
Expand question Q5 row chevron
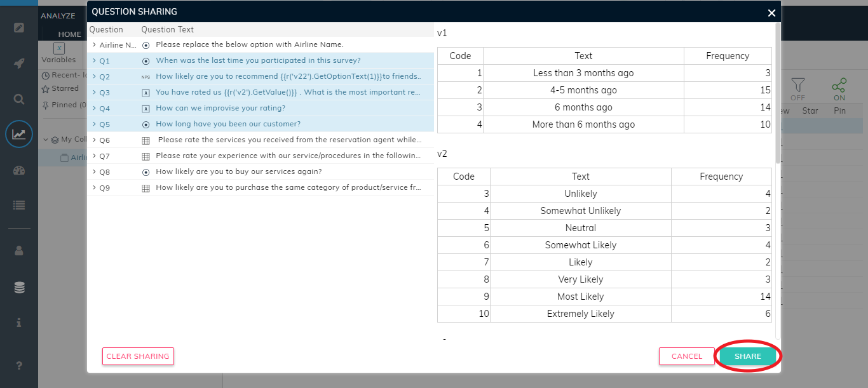[x=94, y=124]
